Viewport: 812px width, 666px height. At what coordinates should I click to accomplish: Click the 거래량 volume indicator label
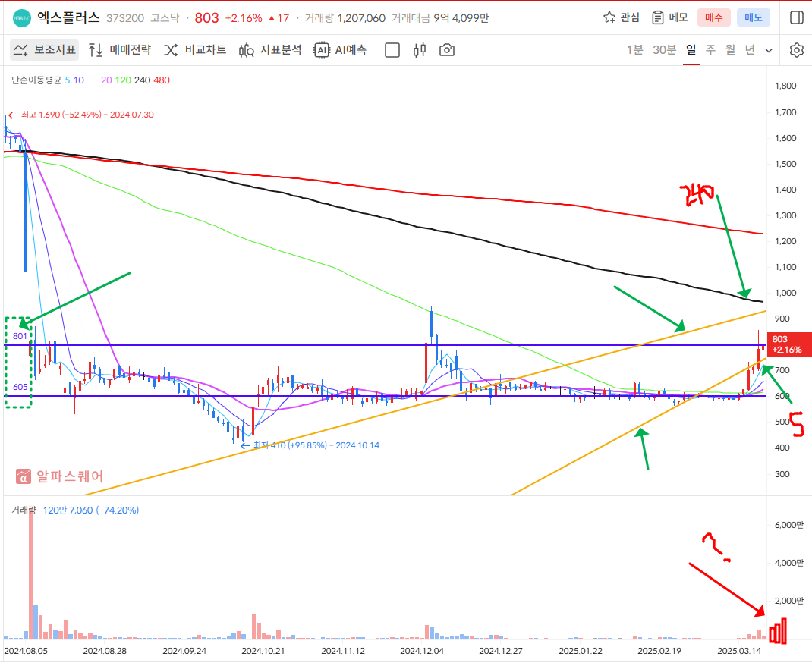(24, 510)
